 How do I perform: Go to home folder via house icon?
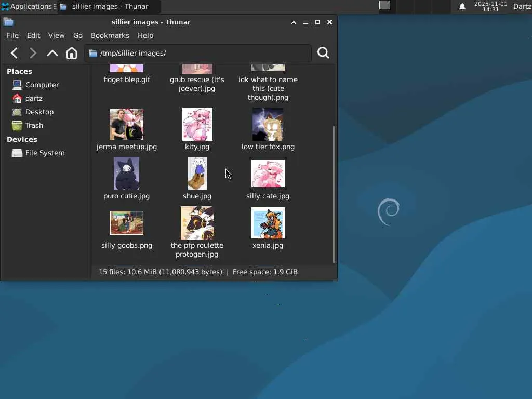coord(72,53)
